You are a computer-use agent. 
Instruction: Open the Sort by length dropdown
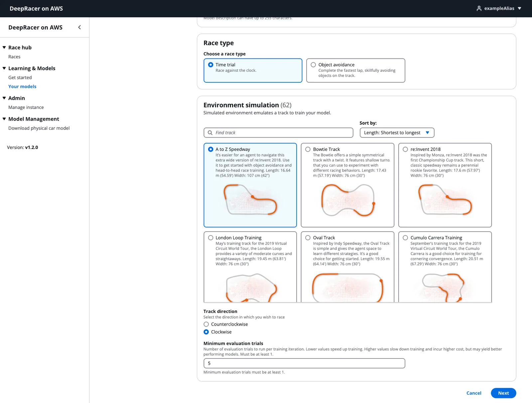click(x=397, y=133)
